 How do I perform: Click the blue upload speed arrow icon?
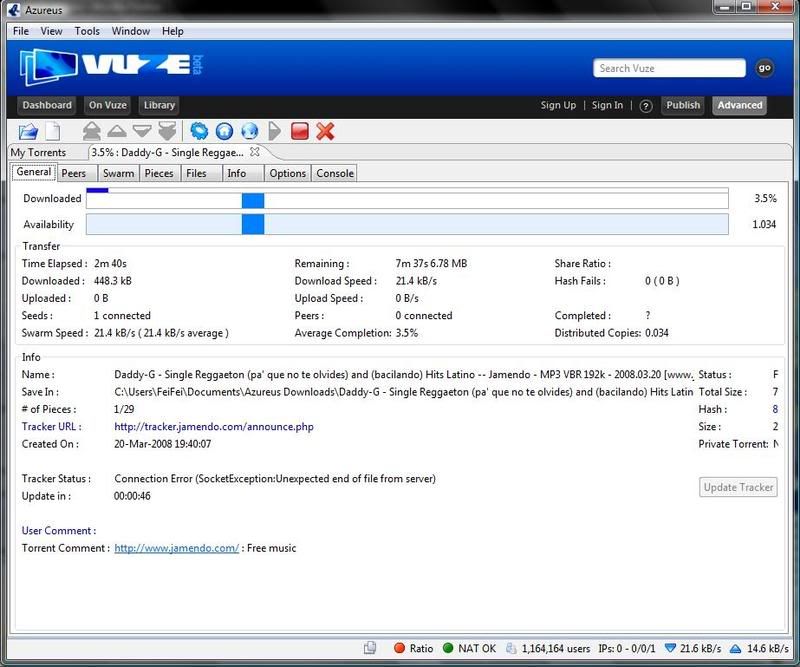pos(735,648)
